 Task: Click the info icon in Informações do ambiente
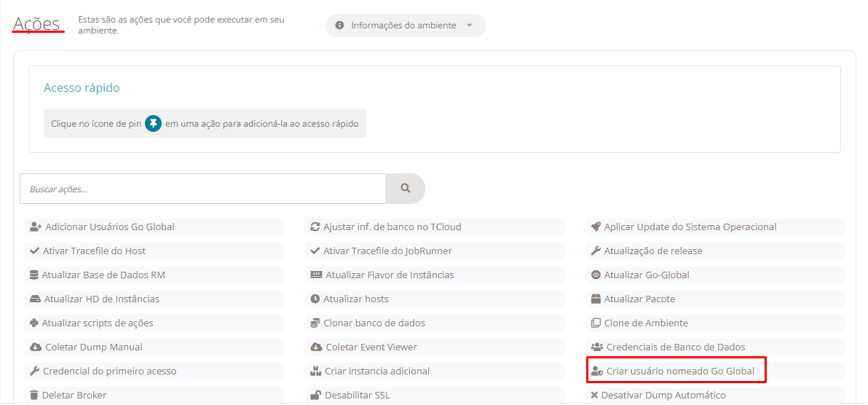point(340,25)
